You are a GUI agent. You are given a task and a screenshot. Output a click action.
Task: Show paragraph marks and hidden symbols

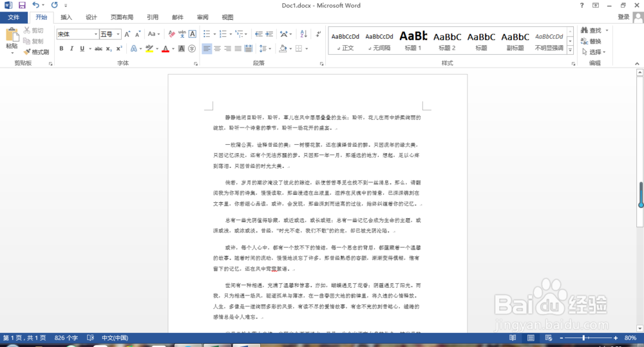tap(318, 34)
